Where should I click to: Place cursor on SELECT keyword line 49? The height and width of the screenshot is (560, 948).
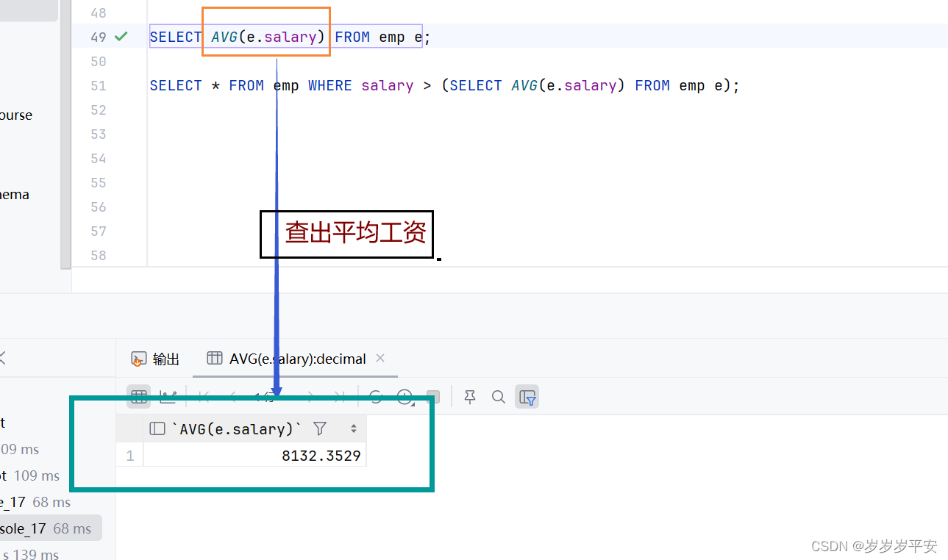tap(175, 37)
